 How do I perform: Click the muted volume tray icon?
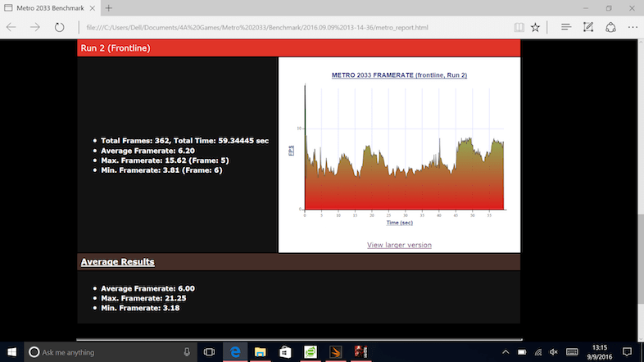[x=554, y=352]
